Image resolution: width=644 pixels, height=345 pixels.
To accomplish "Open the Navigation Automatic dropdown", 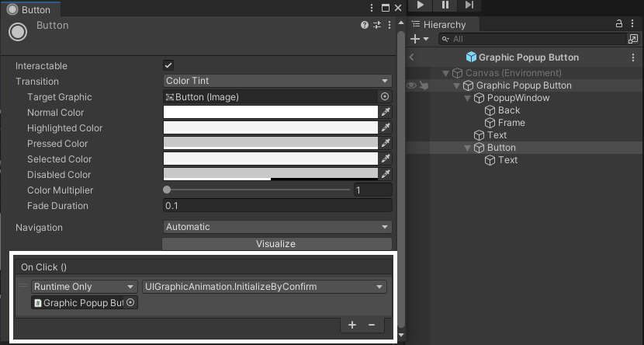I will click(277, 227).
